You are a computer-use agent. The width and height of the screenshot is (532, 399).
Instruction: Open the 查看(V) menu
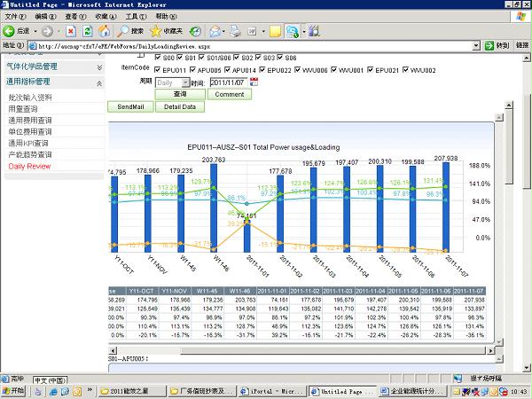[x=75, y=16]
